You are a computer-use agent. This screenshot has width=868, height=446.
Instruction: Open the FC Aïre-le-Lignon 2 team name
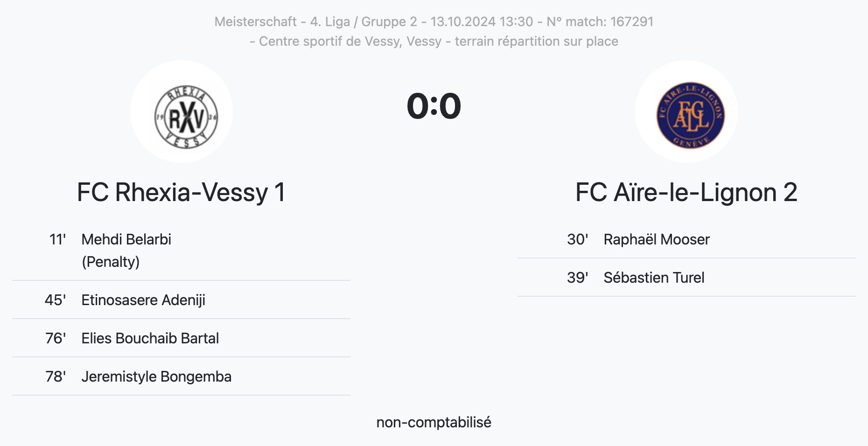pyautogui.click(x=686, y=192)
